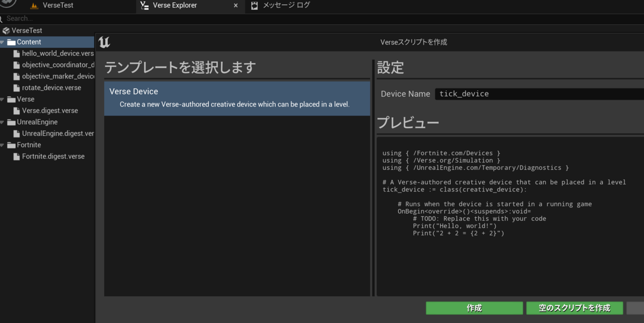The height and width of the screenshot is (323, 644).
Task: Click the file icon of Verse.digest.verse
Action: (x=17, y=111)
